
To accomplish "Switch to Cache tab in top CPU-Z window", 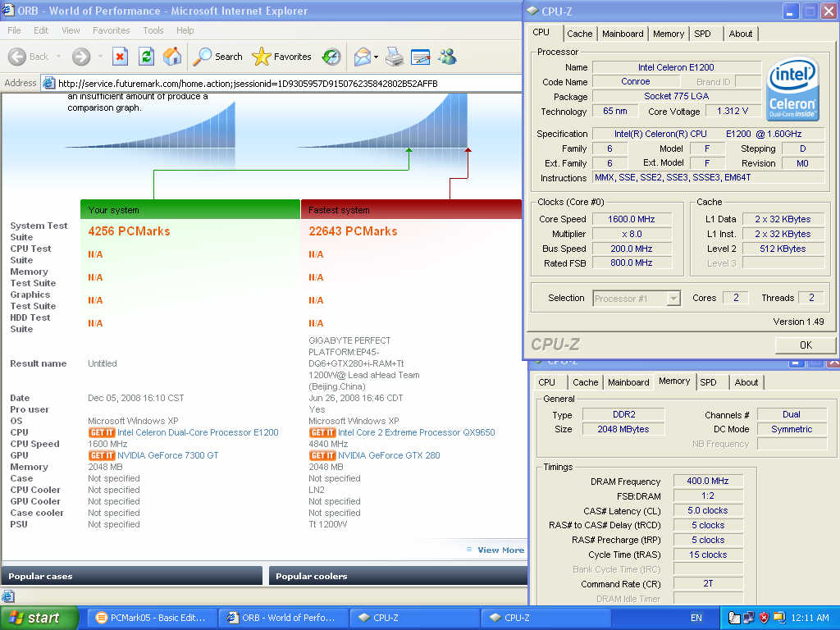I will [x=580, y=34].
